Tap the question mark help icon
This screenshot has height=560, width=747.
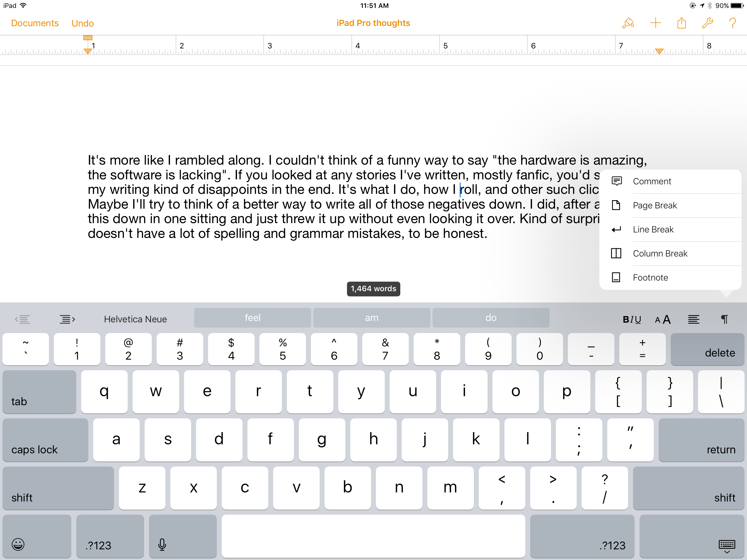732,23
